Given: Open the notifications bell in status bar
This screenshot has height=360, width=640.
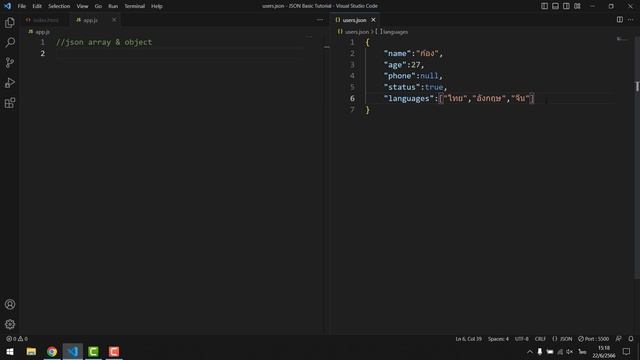Looking at the screenshot, I should (x=631, y=339).
